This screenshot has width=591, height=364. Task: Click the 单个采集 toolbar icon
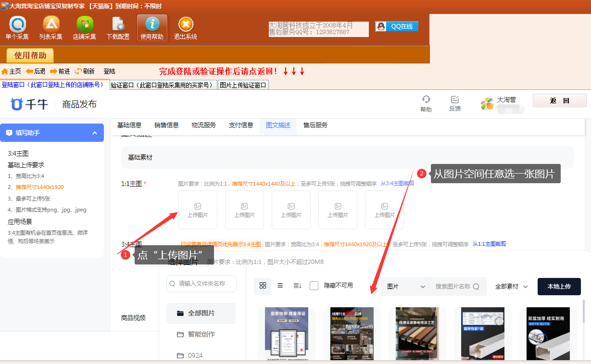(x=17, y=25)
